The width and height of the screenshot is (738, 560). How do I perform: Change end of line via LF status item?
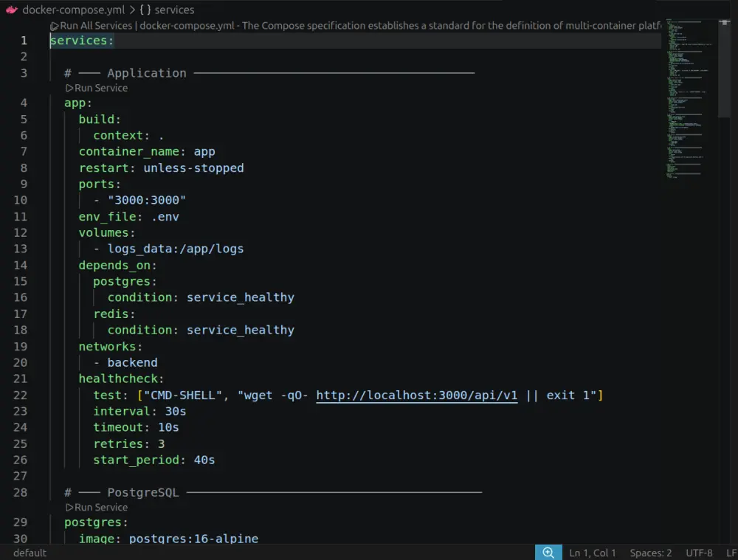[x=731, y=553]
